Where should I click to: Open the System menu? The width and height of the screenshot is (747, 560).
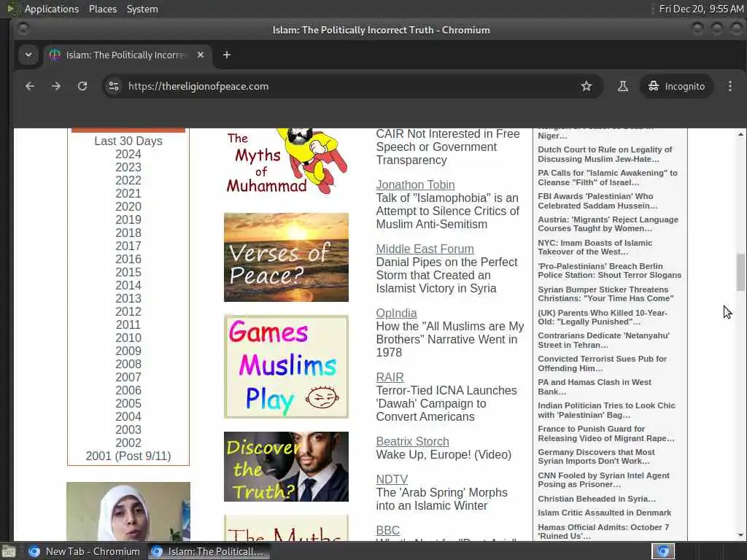tap(142, 9)
